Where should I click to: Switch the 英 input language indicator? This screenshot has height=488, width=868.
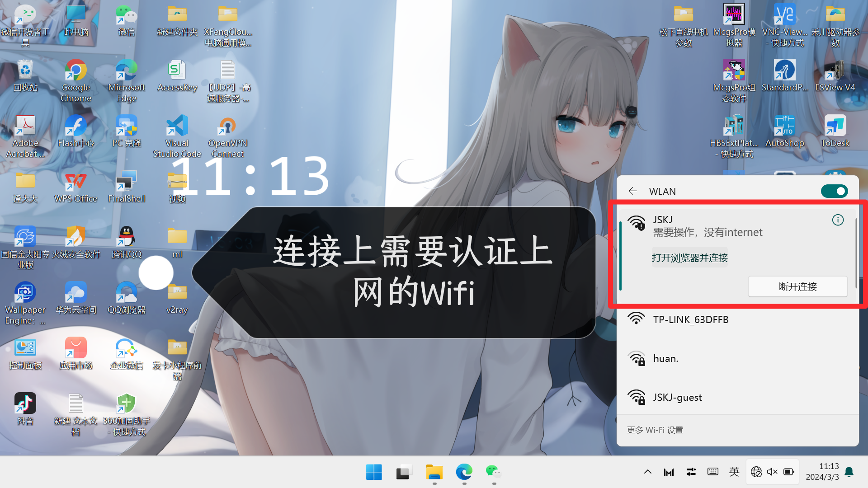click(734, 472)
